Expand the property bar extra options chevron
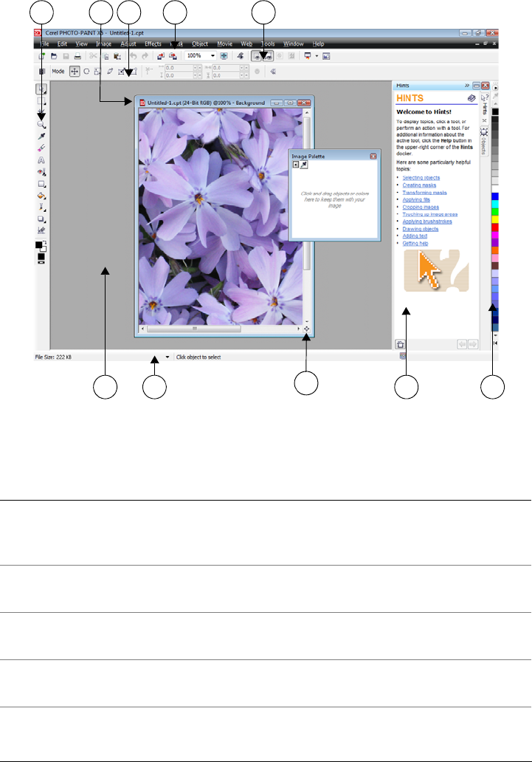The image size is (532, 762). 273,72
